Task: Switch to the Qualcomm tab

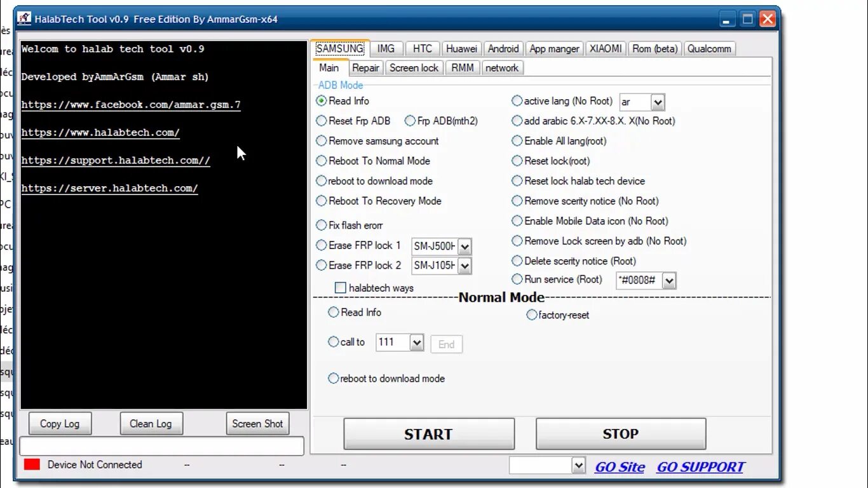Action: point(709,49)
